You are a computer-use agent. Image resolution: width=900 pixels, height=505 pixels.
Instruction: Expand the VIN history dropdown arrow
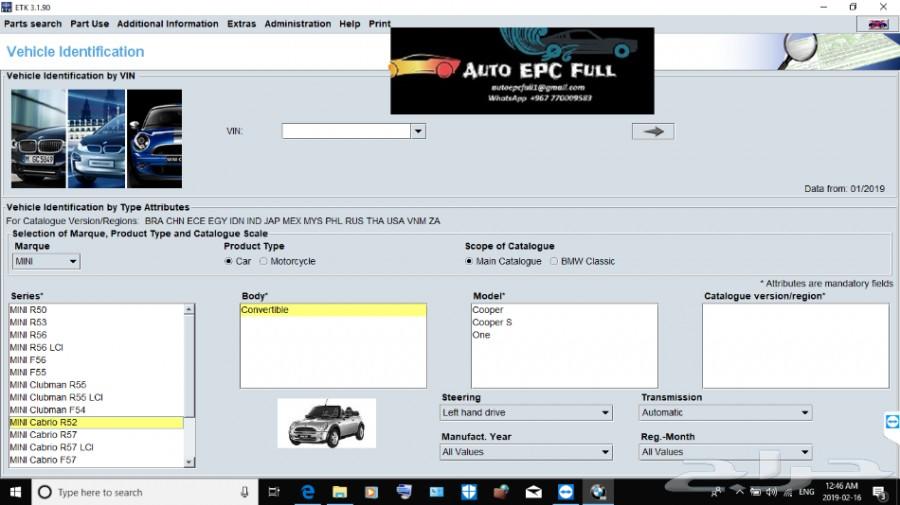click(418, 131)
